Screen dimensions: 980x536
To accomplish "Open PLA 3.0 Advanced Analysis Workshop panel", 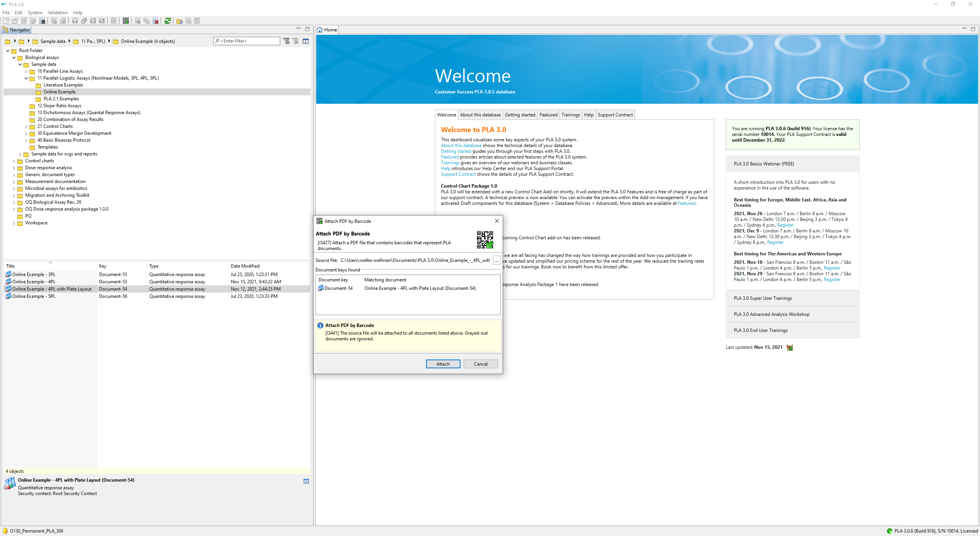I will (792, 314).
